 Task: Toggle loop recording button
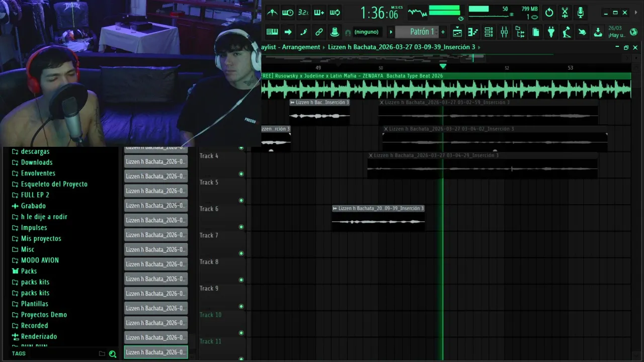(335, 12)
